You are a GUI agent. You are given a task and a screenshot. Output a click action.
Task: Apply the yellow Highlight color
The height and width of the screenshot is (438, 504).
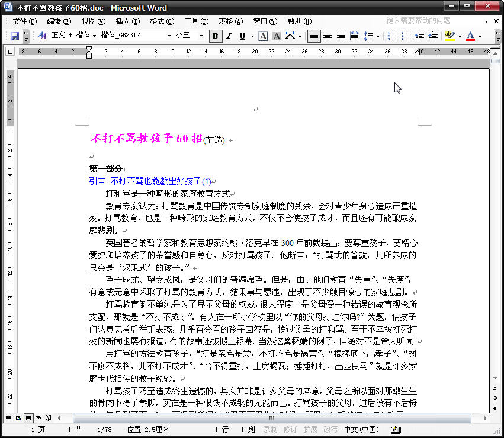click(450, 36)
